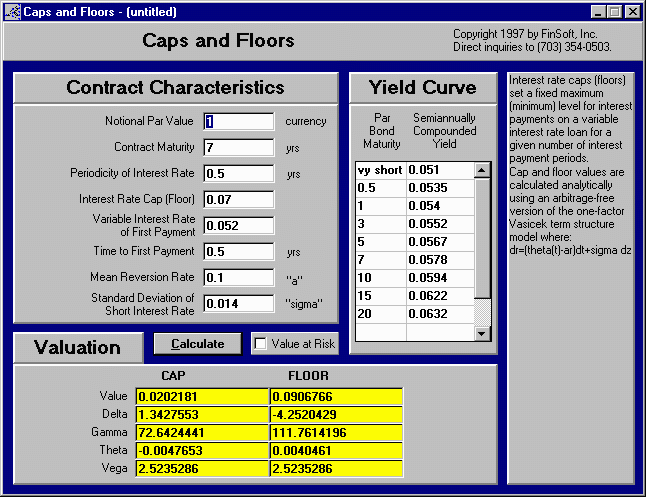
Task: Maximize the Caps and Floors window
Action: [614, 12]
